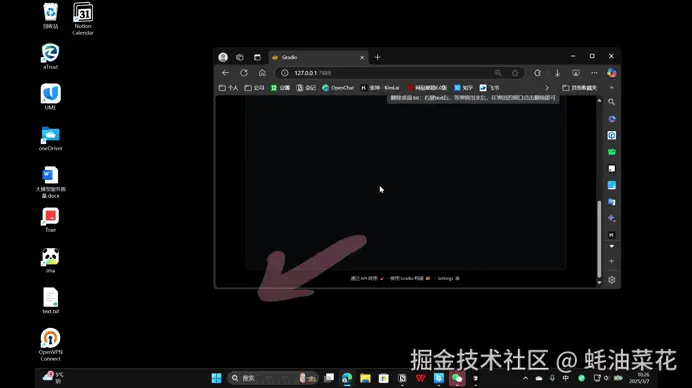Viewport: 692px width, 388px height.
Task: Select the Gradio browser tab
Action: (318, 57)
